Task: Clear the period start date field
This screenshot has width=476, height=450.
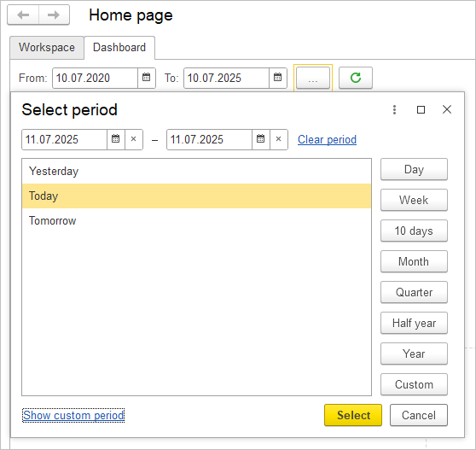Action: coord(134,139)
